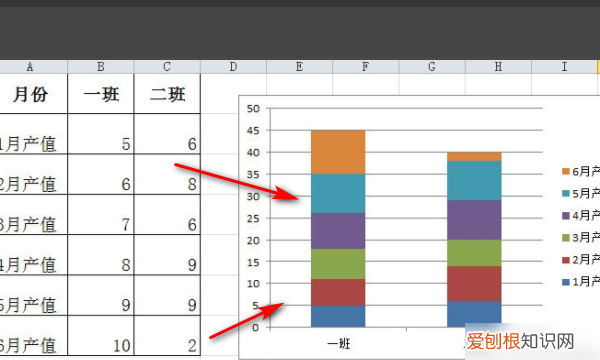600x360 pixels.
Task: Click 二班 value 8 for 2月产值
Action: click(167, 174)
